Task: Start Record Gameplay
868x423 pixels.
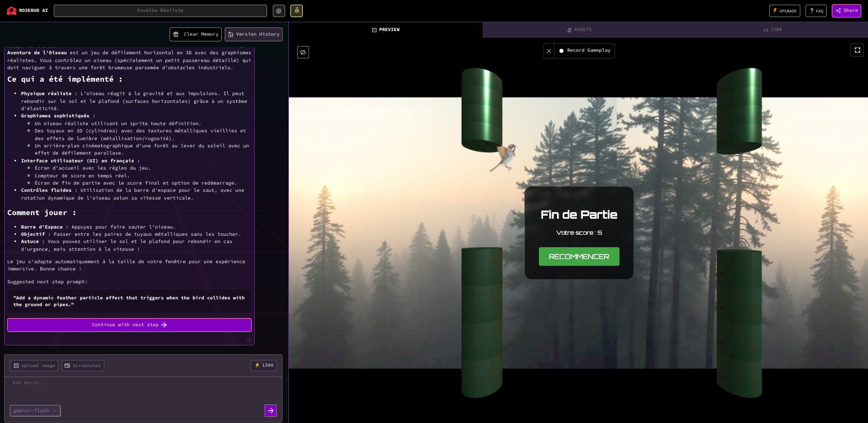Action: pyautogui.click(x=584, y=51)
